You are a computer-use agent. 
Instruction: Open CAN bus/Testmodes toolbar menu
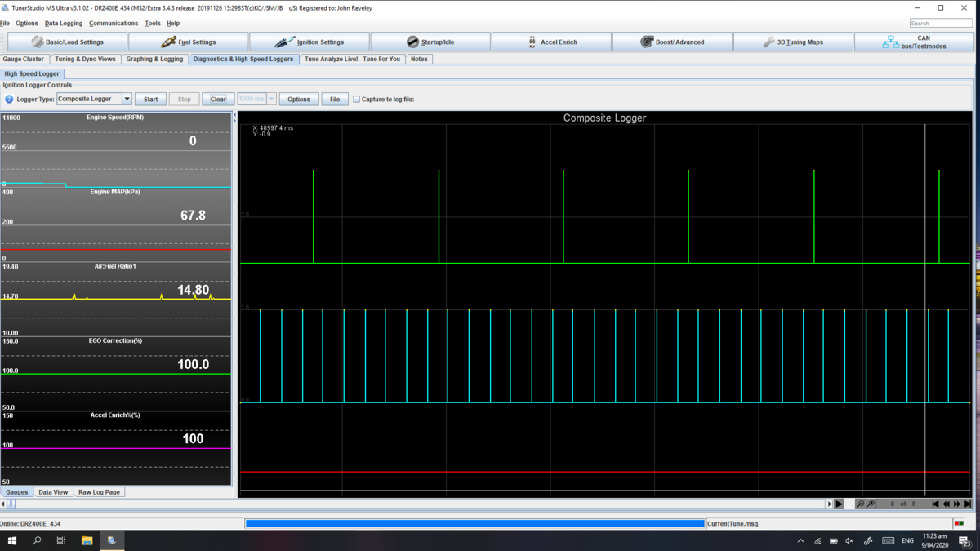[915, 42]
